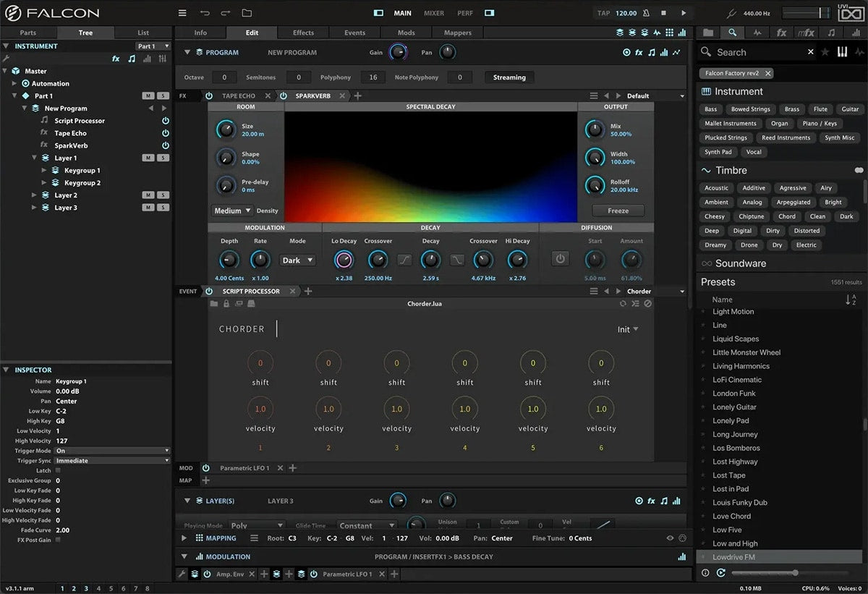The width and height of the screenshot is (868, 594).
Task: Expand Layer 2 in the tree
Action: tap(35, 195)
